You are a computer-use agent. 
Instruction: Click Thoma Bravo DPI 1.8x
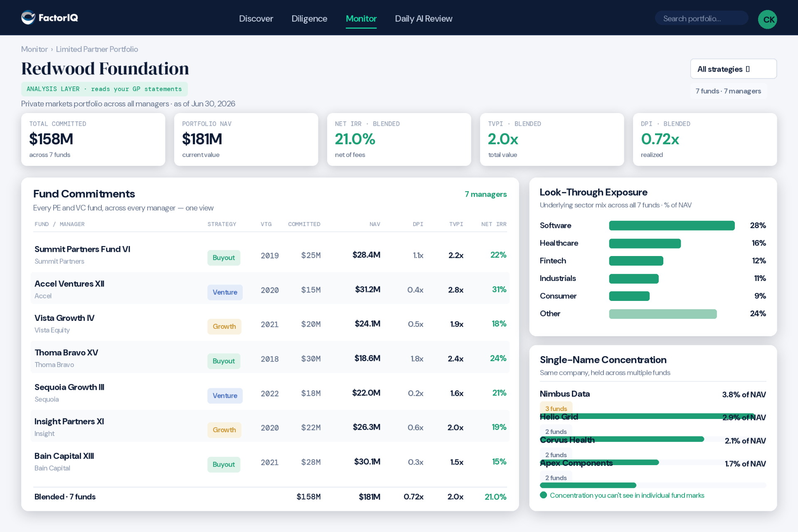[417, 358]
